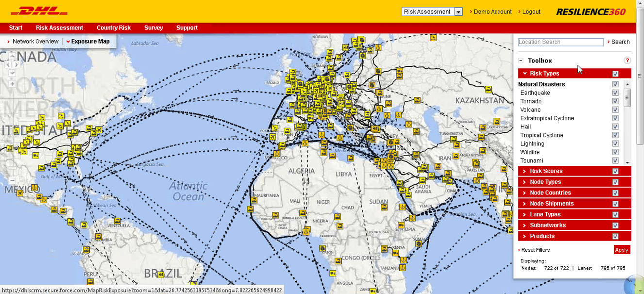The height and width of the screenshot is (294, 644).
Task: Uncheck the Products header checkbox
Action: point(615,236)
